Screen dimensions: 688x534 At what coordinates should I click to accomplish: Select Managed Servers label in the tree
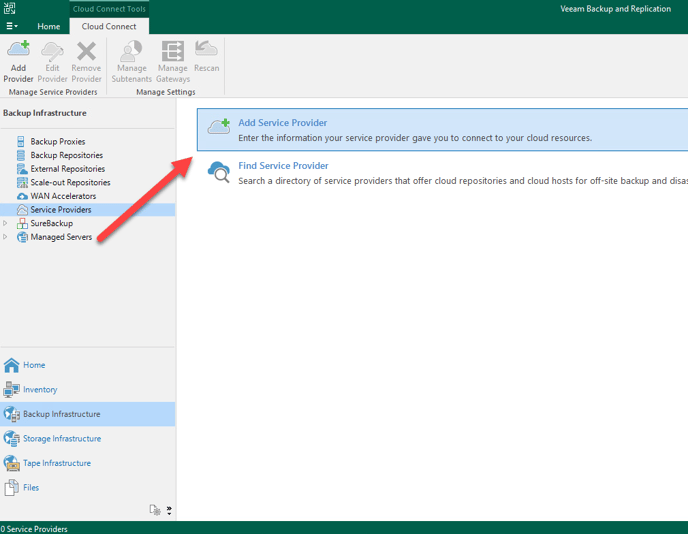pyautogui.click(x=61, y=237)
